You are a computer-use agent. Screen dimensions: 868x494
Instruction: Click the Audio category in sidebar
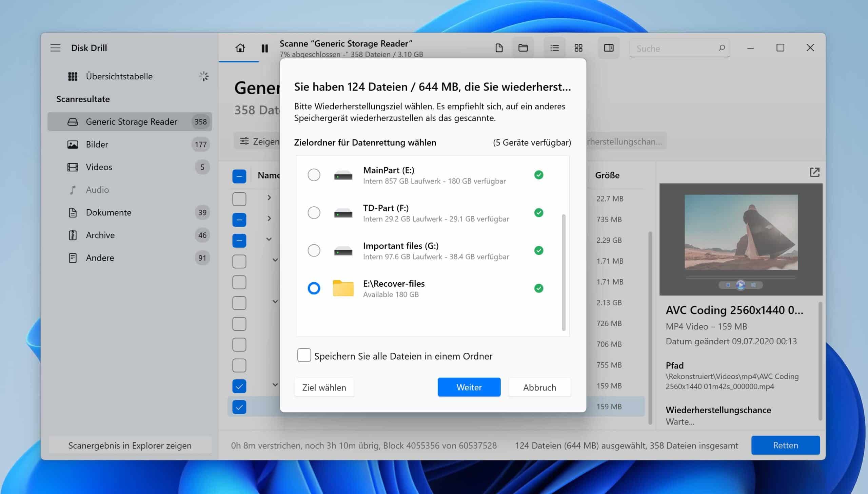tap(130, 190)
